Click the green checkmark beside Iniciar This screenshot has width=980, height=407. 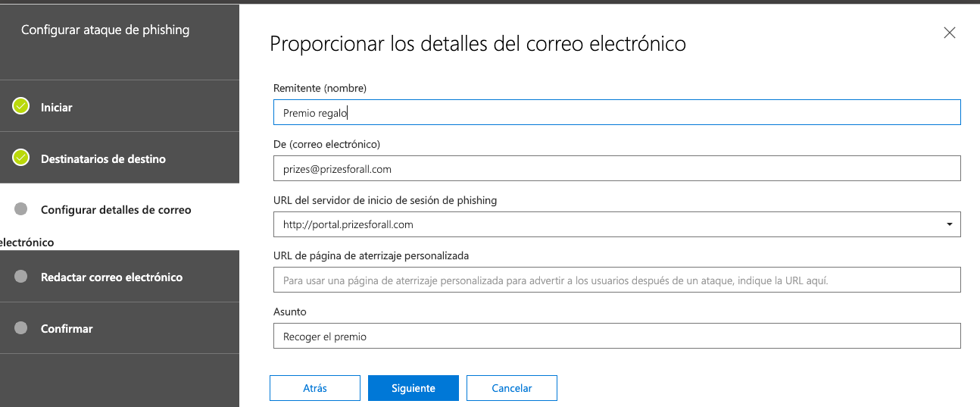[x=21, y=107]
